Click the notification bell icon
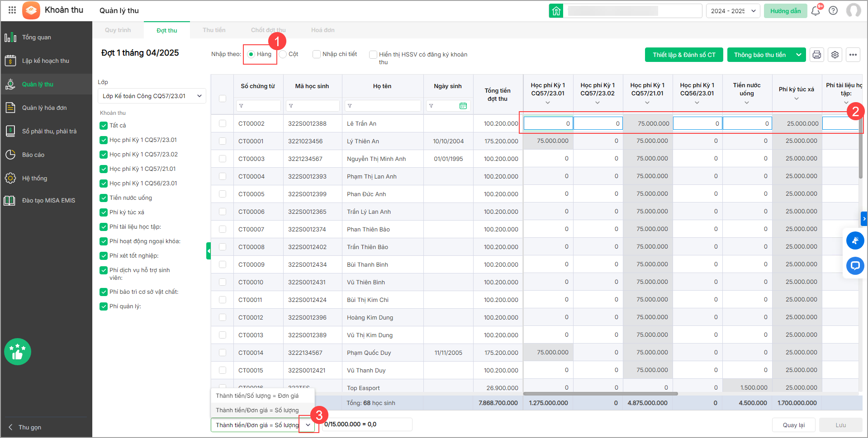Image resolution: width=868 pixels, height=438 pixels. tap(816, 11)
